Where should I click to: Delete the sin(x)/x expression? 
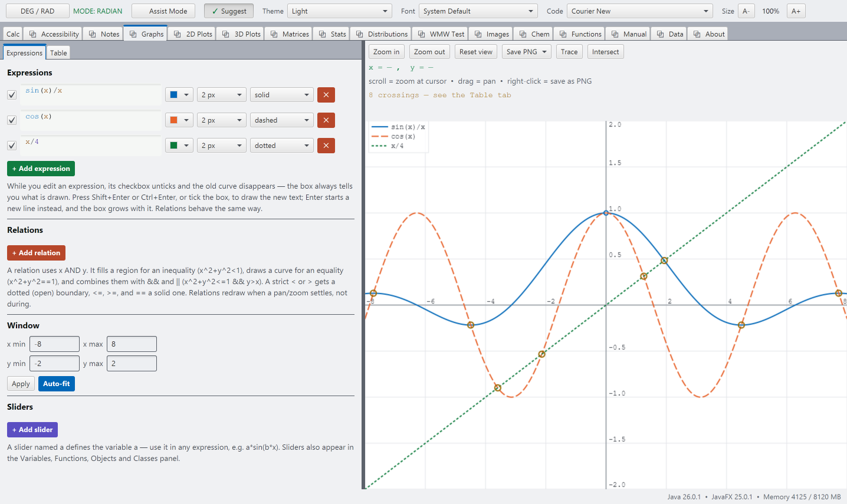(x=326, y=95)
